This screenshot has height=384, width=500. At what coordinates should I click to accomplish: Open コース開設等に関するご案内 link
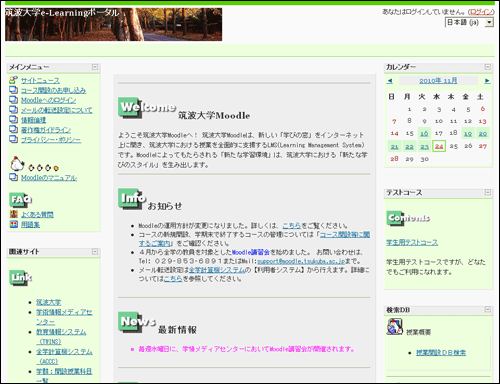254,239
